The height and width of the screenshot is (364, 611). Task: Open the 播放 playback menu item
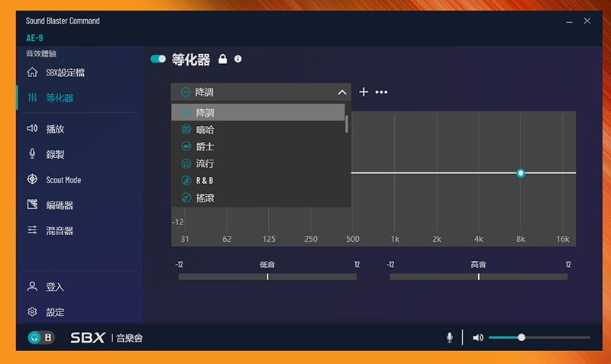click(x=54, y=129)
